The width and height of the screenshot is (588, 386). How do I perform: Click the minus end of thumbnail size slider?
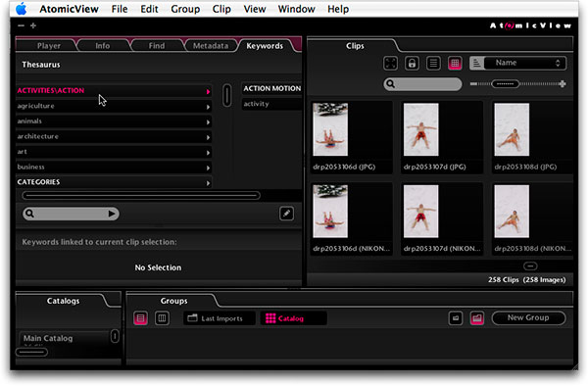473,84
